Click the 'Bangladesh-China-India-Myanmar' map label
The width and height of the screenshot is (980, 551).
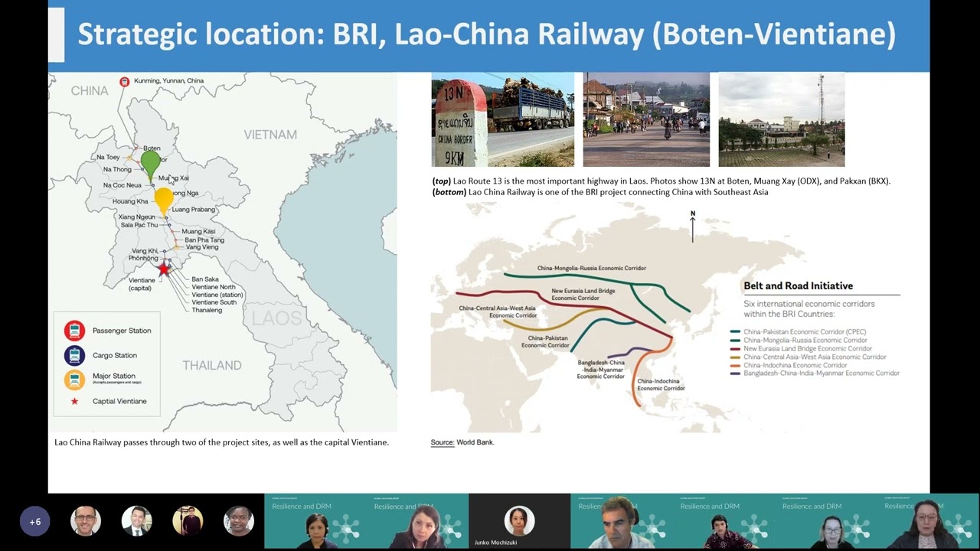(x=601, y=370)
